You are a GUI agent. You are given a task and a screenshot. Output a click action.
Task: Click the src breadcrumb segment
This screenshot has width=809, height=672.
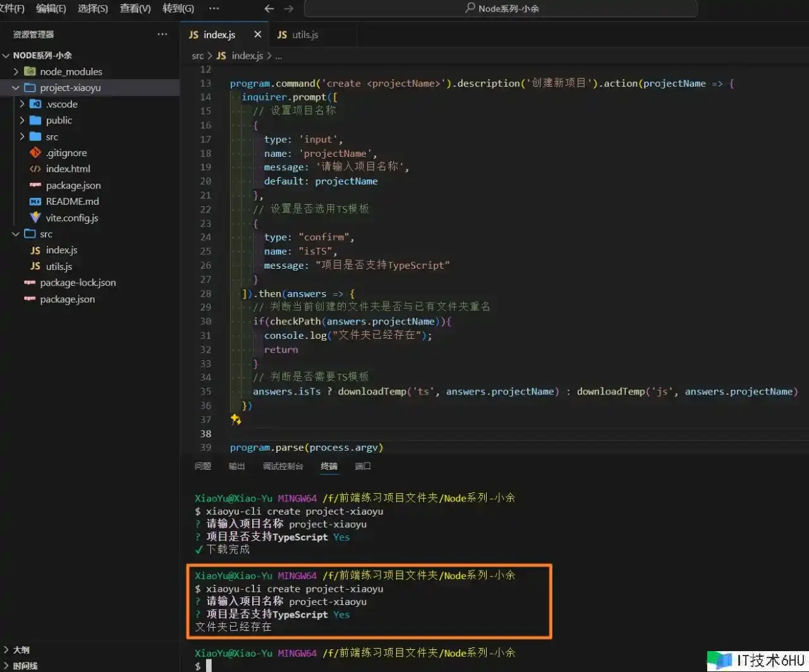point(198,56)
